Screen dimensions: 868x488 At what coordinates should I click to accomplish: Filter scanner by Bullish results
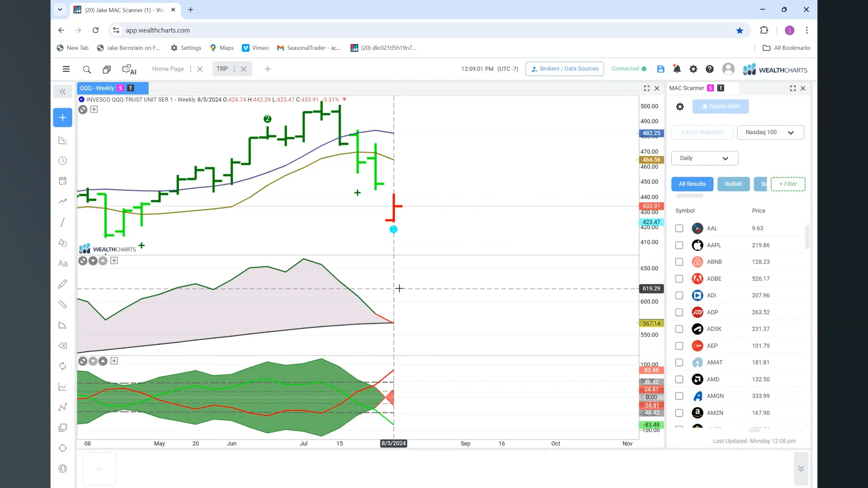733,184
